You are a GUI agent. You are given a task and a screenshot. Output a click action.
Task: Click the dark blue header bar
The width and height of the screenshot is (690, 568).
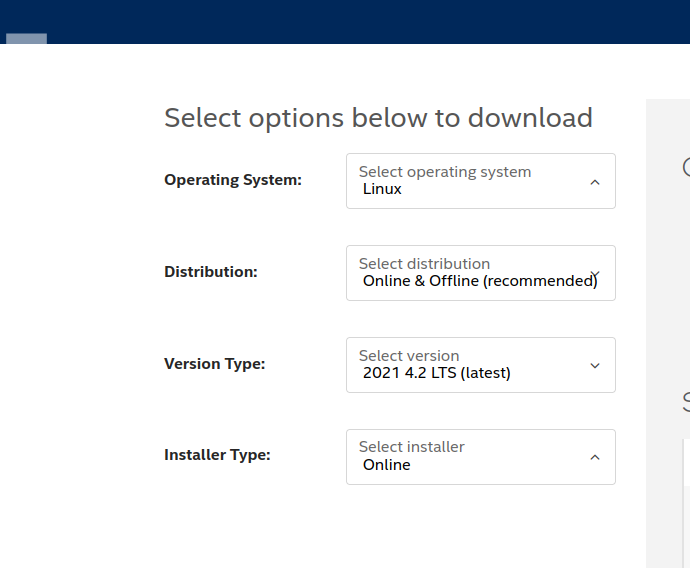click(345, 21)
